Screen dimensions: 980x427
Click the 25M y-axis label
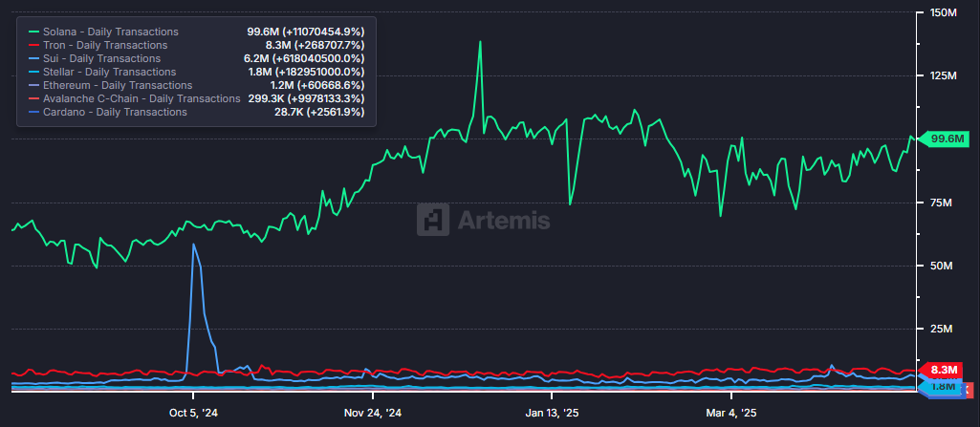(940, 329)
